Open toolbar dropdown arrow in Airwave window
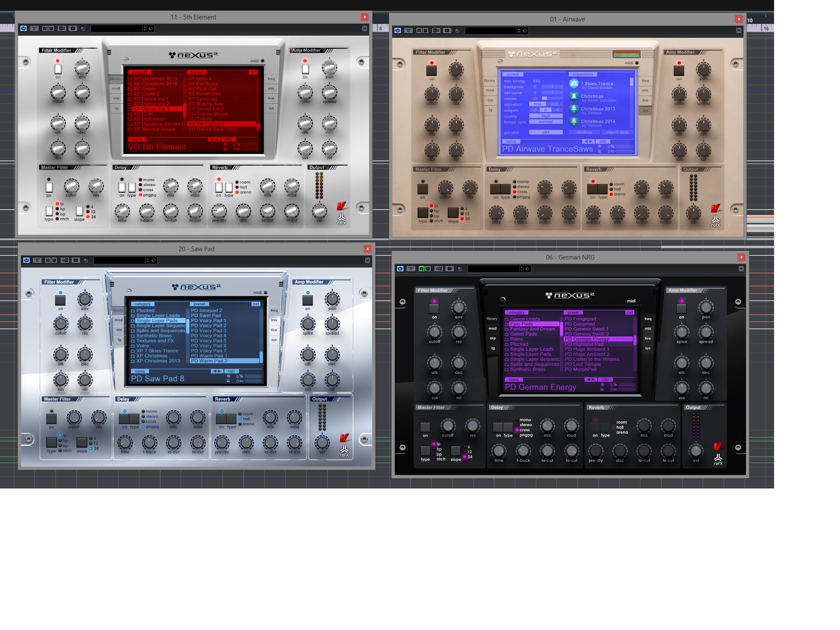The height and width of the screenshot is (630, 840). click(739, 31)
